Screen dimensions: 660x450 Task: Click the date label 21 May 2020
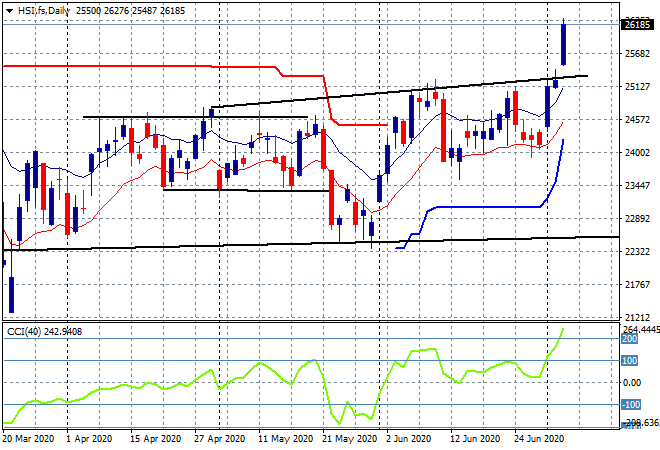349,439
